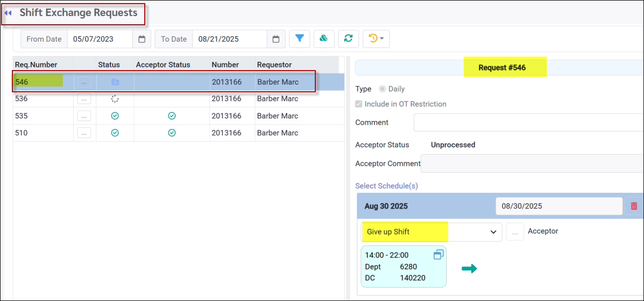Click into the Comment text field
Image resolution: width=644 pixels, height=301 pixels.
(526, 123)
